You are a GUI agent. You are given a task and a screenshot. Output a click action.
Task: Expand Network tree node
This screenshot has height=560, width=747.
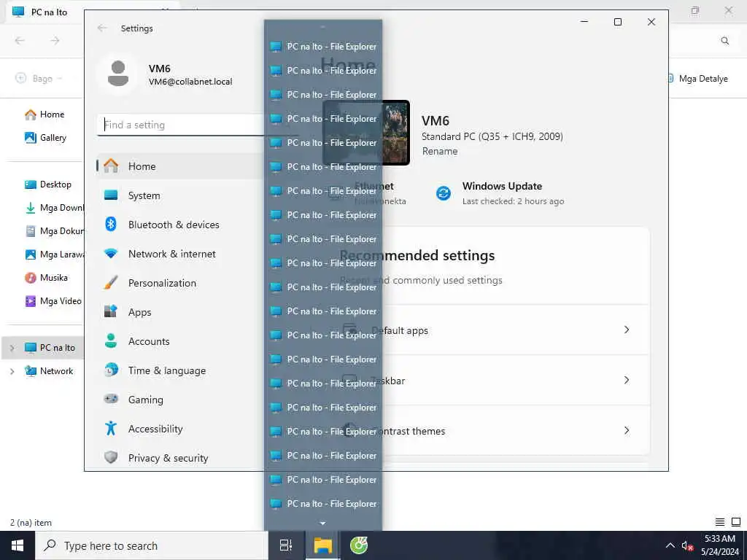point(12,371)
